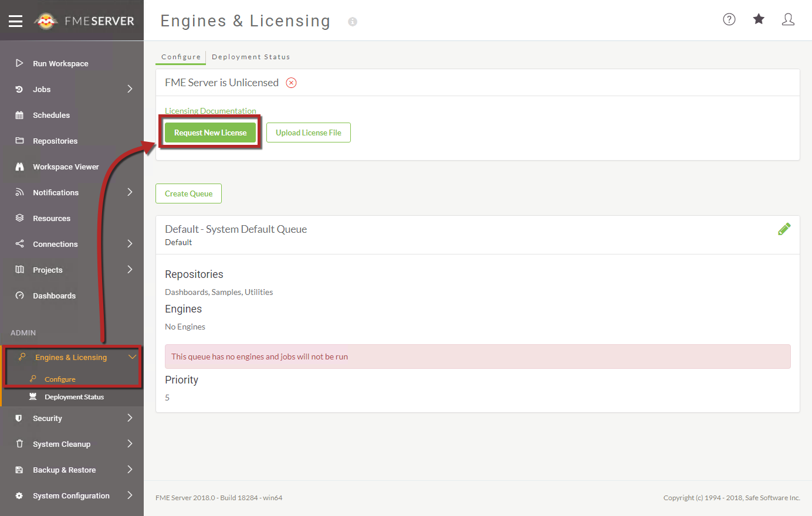Click 'FME Server is Unlicensed' text

[222, 83]
